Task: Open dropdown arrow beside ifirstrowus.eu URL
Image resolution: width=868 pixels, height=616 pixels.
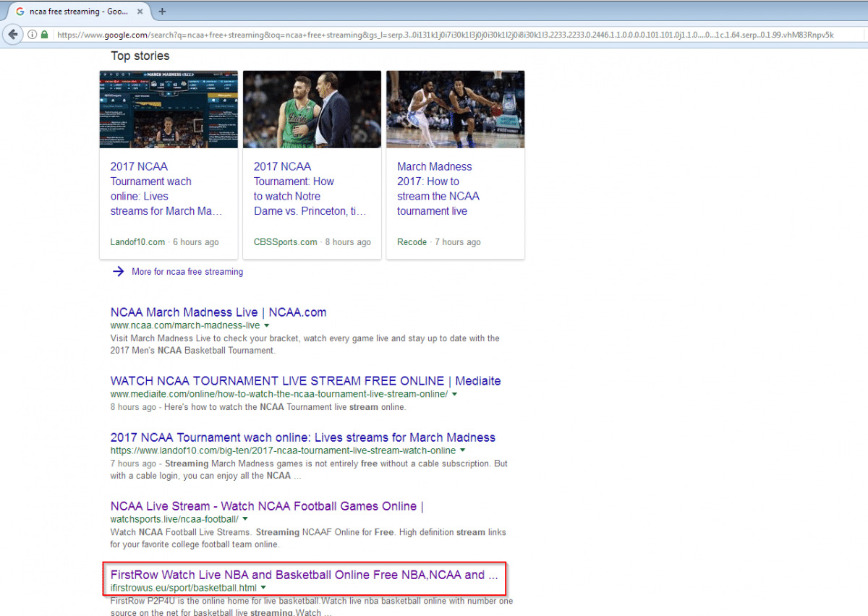Action: tap(263, 588)
